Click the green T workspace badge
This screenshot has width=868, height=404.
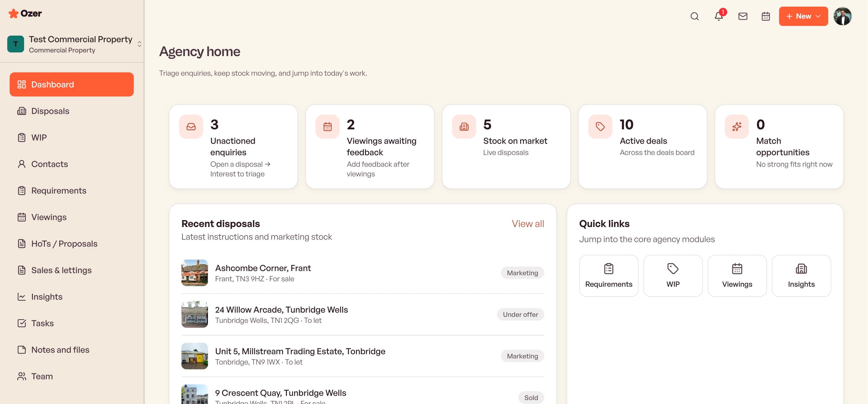[x=15, y=44]
